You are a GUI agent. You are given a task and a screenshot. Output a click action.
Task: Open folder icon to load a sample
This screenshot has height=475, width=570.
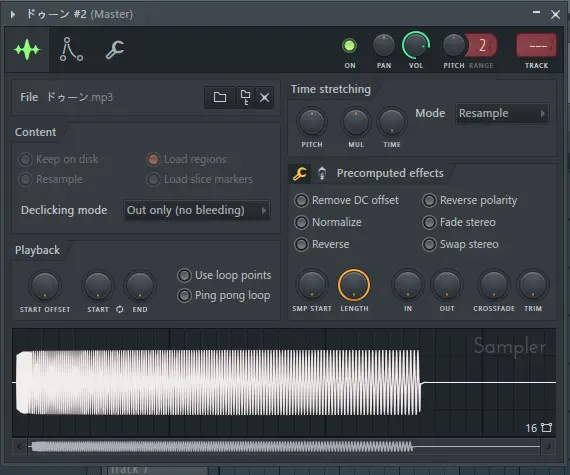point(220,97)
